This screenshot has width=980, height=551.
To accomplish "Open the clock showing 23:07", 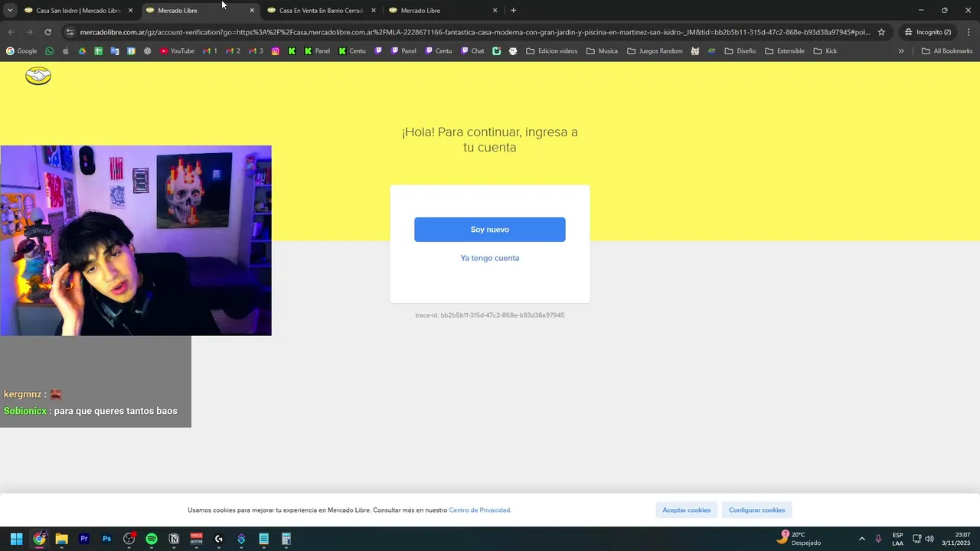I will pyautogui.click(x=956, y=539).
